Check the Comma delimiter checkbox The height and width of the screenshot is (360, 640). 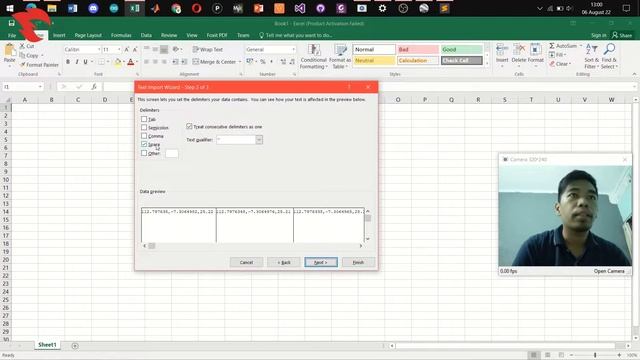[x=144, y=136]
